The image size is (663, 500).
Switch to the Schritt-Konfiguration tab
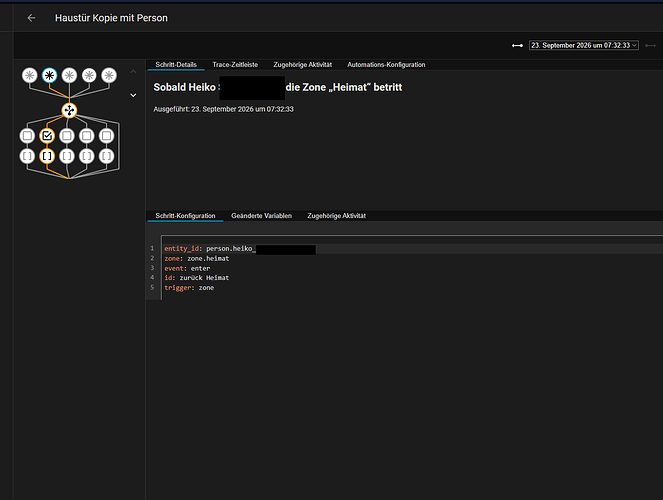point(185,216)
